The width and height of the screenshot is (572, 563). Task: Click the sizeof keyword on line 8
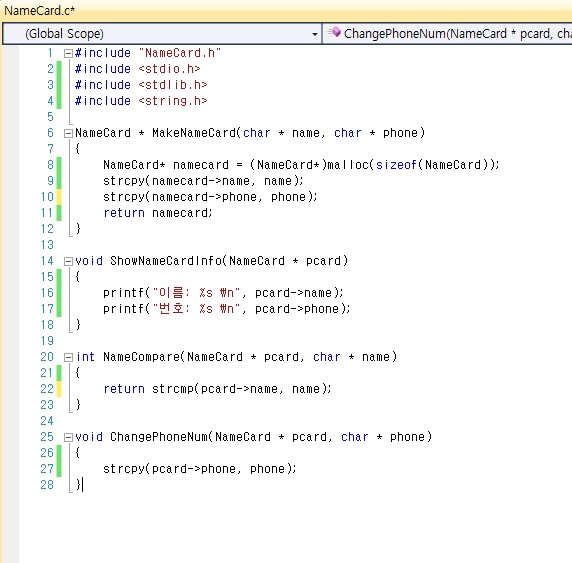click(397, 165)
